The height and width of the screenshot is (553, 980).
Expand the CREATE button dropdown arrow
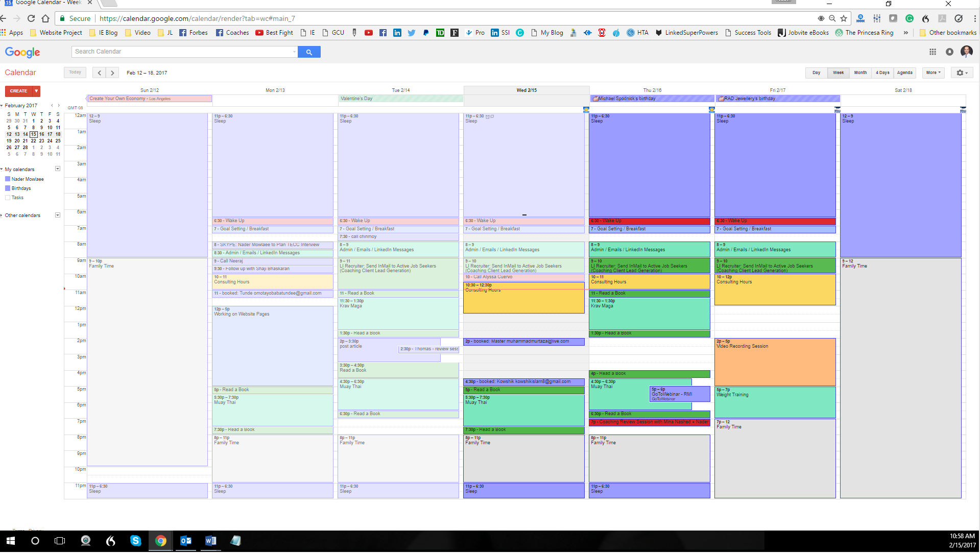35,91
